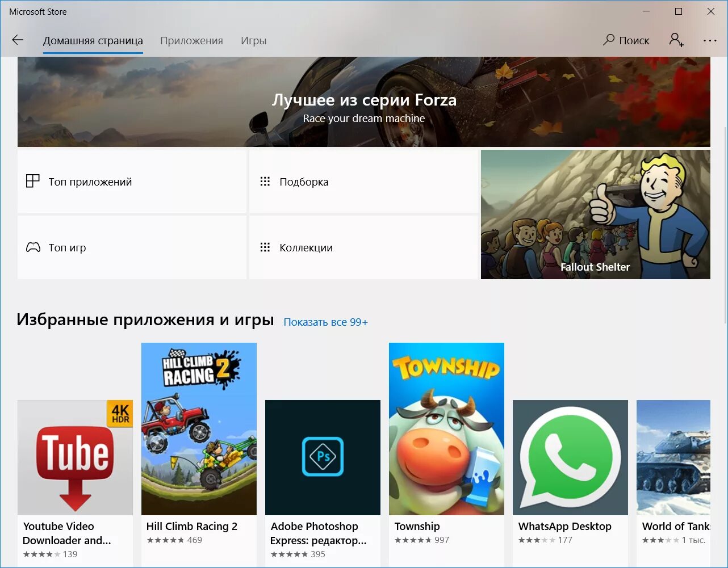Screen dimensions: 728x568
Task: Open Hill Climb Racing 2 thumbnail
Action: (x=199, y=429)
